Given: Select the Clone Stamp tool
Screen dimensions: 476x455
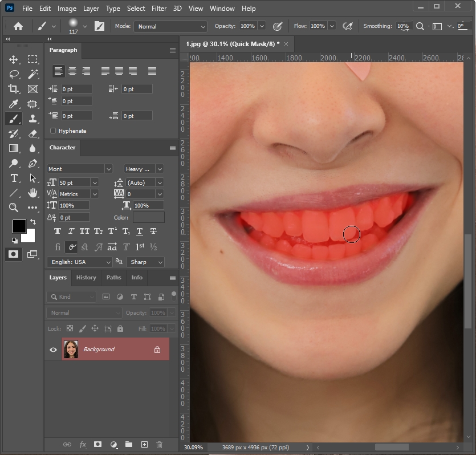Looking at the screenshot, I should coord(33,119).
